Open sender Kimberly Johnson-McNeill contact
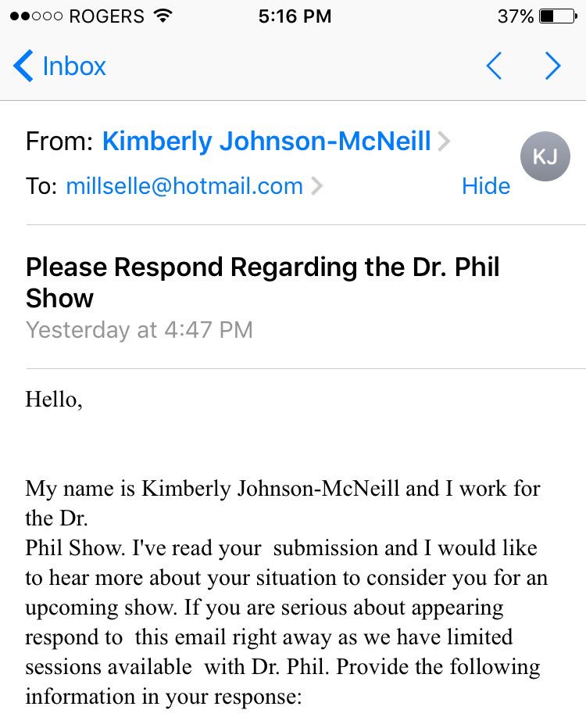This screenshot has height=728, width=586. coord(266,141)
